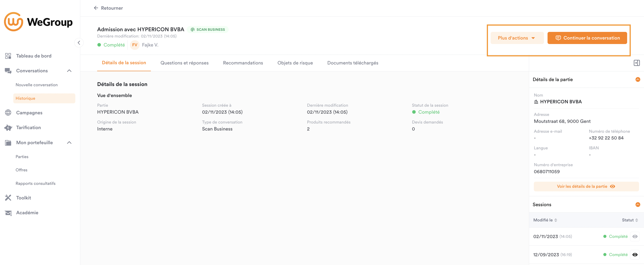View the 02/11/2023 session via eye icon

coord(635,236)
